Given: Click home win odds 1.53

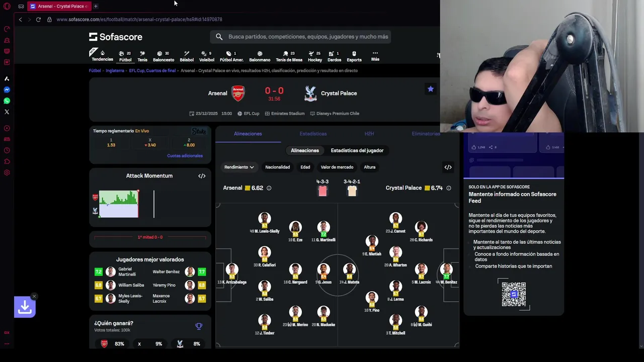Looking at the screenshot, I should 111,143.
